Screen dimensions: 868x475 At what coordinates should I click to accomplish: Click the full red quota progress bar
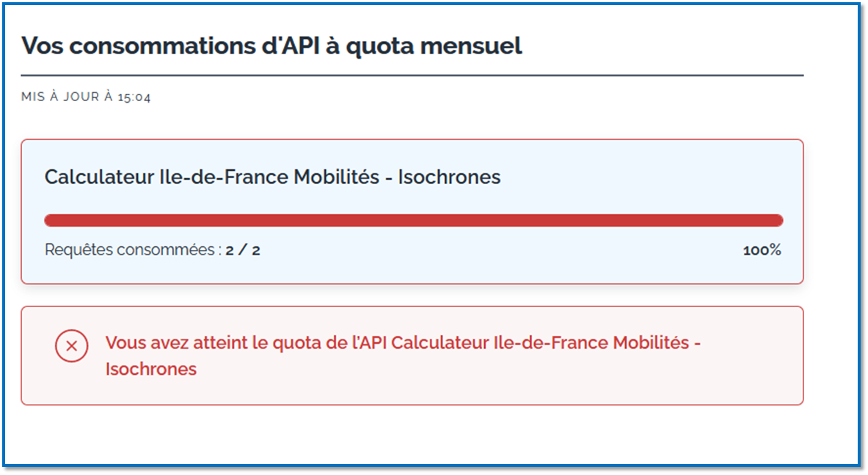coord(414,221)
